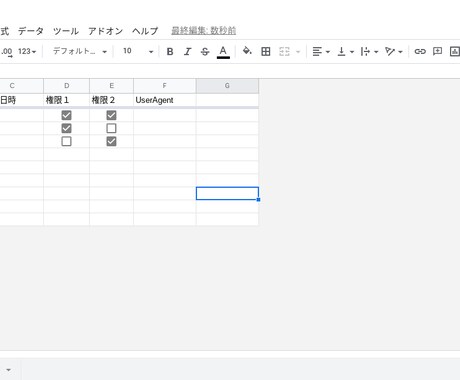This screenshot has width=460, height=380.
Task: Open the ヘルプ menu
Action: click(145, 31)
